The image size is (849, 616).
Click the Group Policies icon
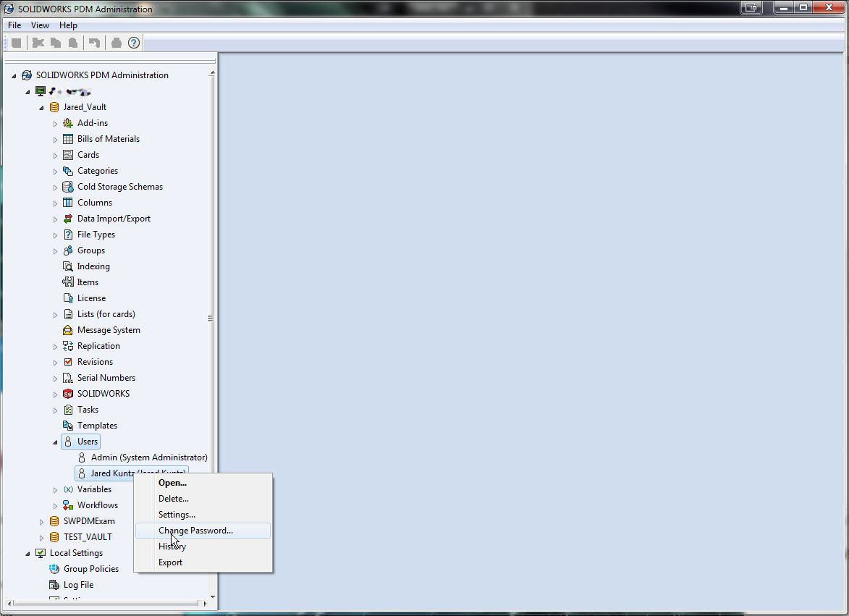(x=54, y=569)
